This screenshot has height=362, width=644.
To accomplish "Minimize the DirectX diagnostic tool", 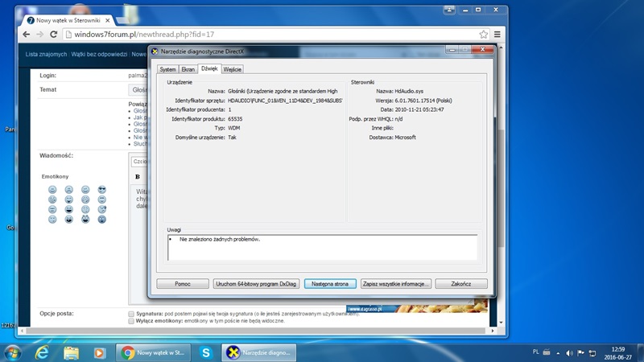I will [x=452, y=50].
